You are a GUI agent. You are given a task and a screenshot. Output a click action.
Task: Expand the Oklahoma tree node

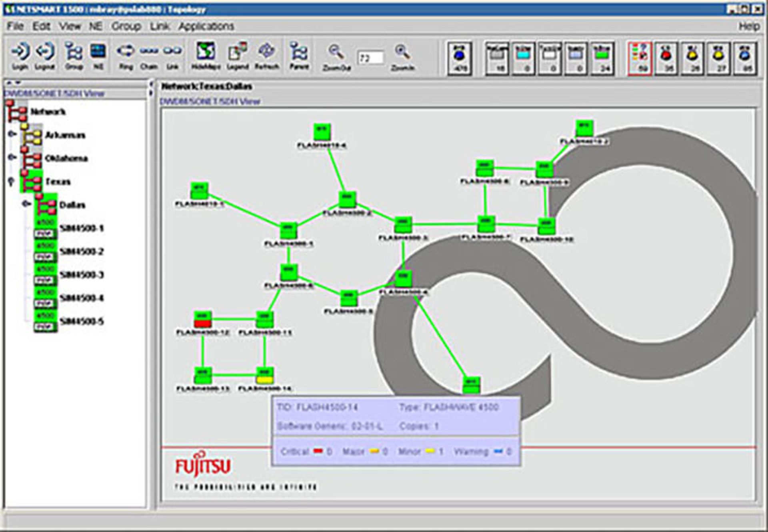(x=12, y=157)
